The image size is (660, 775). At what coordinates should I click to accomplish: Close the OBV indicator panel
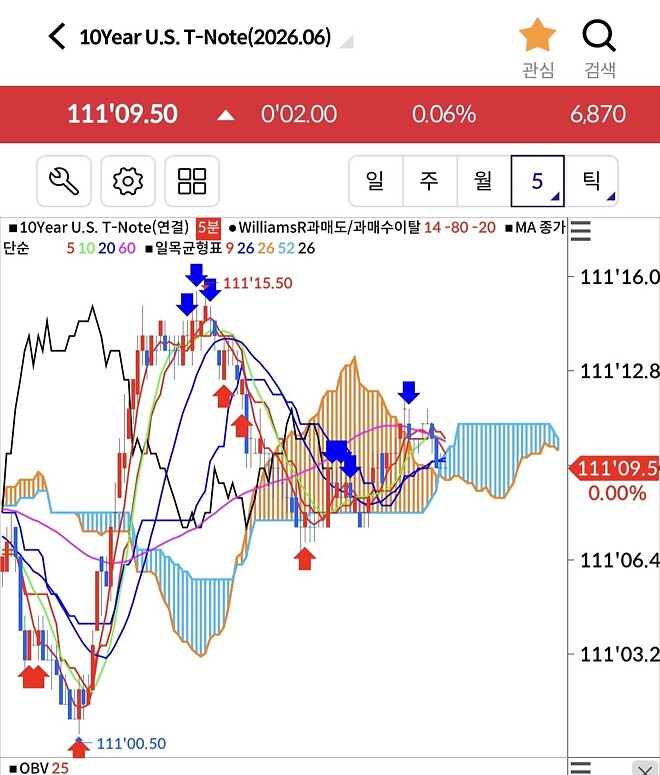645,768
